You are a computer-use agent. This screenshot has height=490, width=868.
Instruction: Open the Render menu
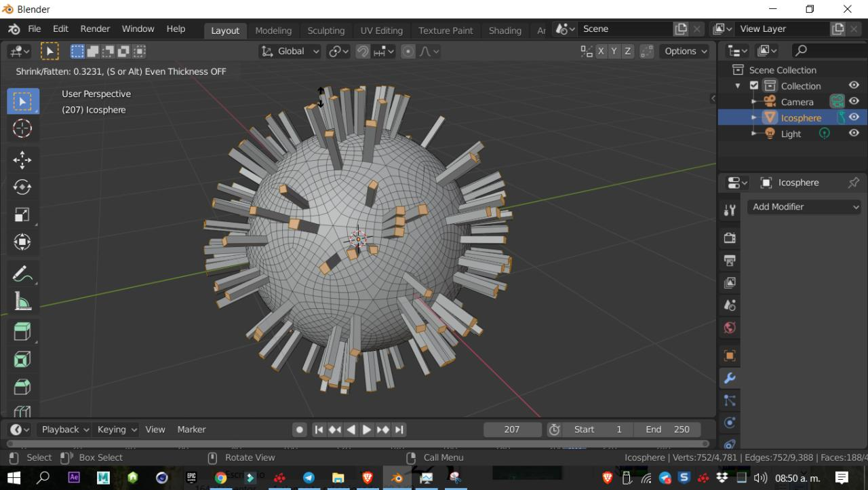point(95,29)
